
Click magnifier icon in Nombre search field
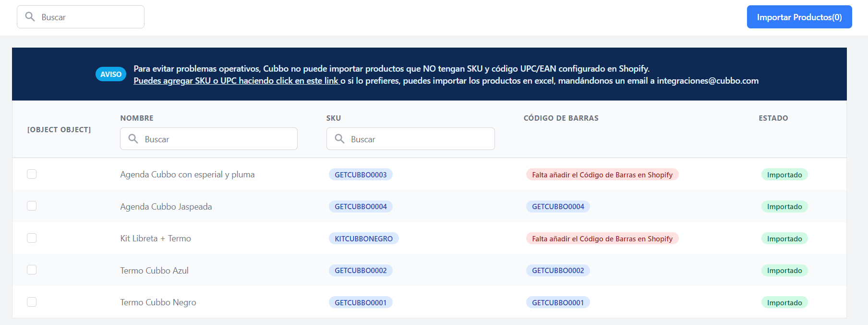[133, 139]
